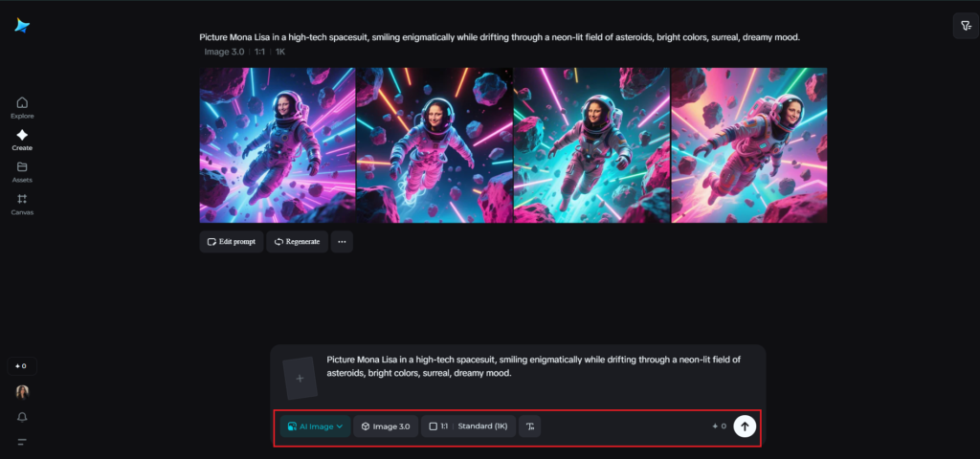980x459 pixels.
Task: Click the Regenerate button
Action: (x=297, y=242)
